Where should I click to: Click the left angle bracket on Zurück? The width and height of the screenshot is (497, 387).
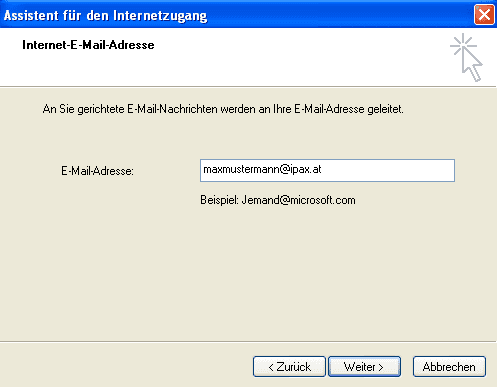click(x=271, y=367)
